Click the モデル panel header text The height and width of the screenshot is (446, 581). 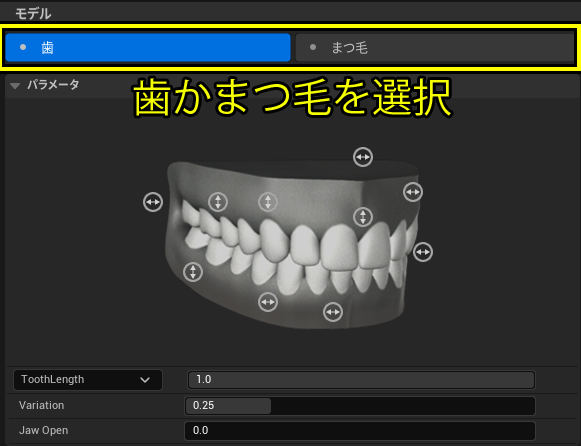[x=33, y=14]
